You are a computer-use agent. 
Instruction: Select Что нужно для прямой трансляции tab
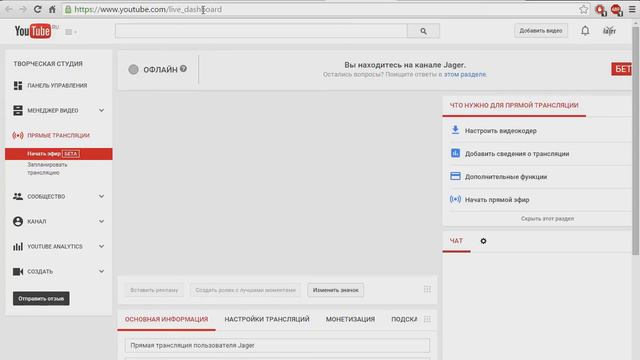514,105
